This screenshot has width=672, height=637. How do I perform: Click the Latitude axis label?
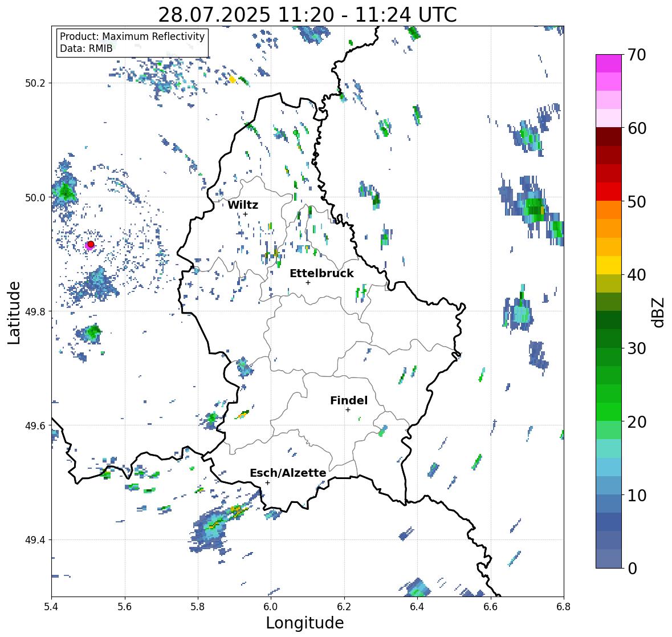click(x=14, y=313)
